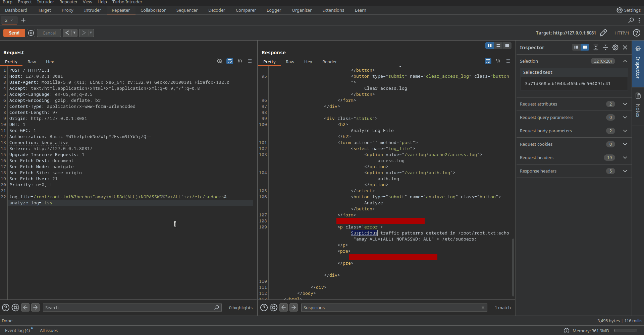Expand Request attributes section
Viewport: 644px width, 335px height.
pos(625,104)
